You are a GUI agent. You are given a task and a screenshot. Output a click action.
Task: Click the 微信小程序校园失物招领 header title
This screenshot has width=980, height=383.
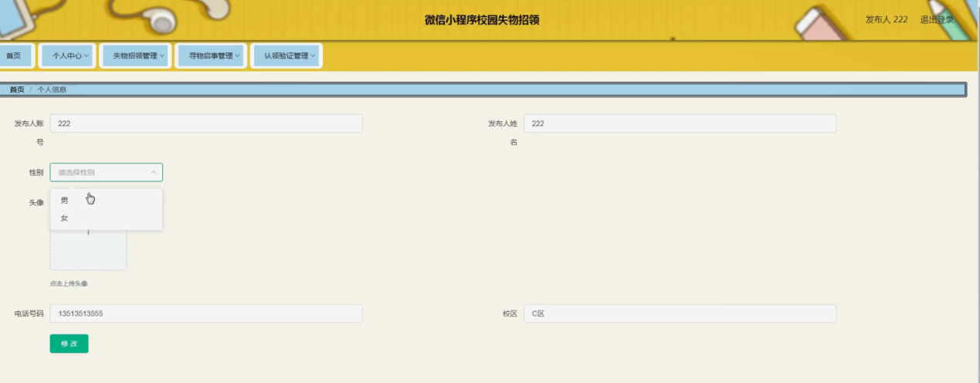pos(481,20)
